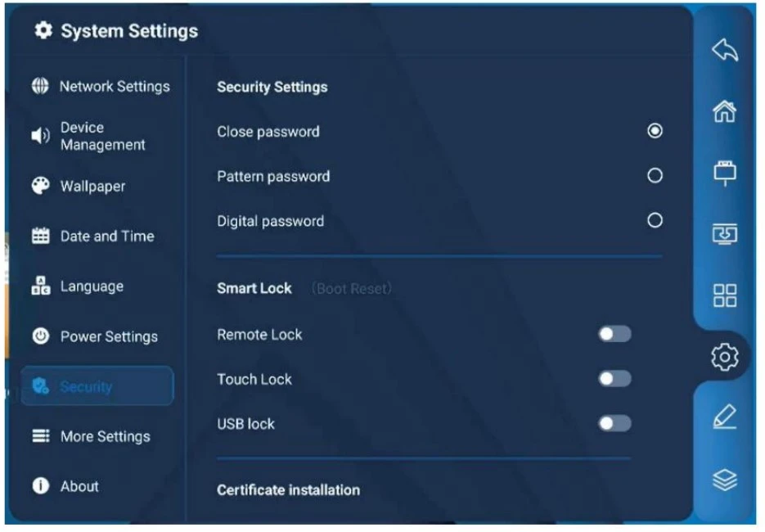Screen dimensions: 765x532
Task: Click the ABC blocks Language icon
Action: click(x=40, y=286)
